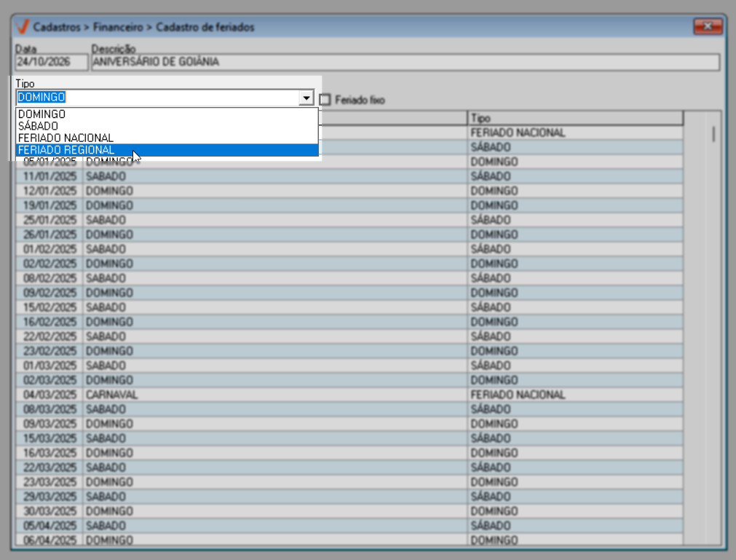Choose FERIADO REGIONAL in the Tipo list

click(167, 150)
